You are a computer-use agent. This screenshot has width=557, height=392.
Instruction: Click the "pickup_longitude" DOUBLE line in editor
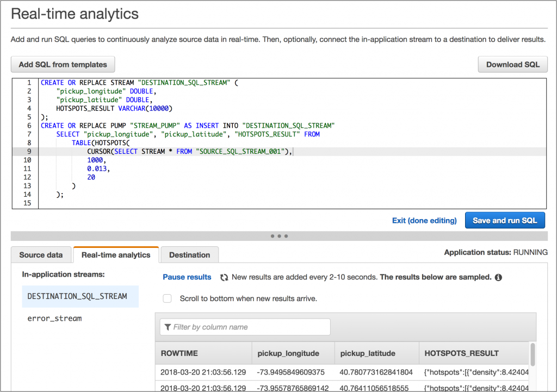pos(106,91)
